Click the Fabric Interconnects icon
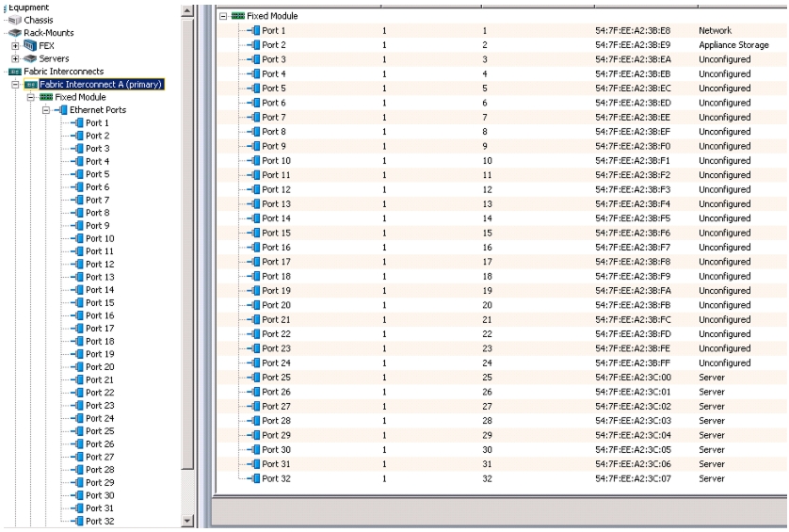The width and height of the screenshot is (789, 532). coord(15,72)
